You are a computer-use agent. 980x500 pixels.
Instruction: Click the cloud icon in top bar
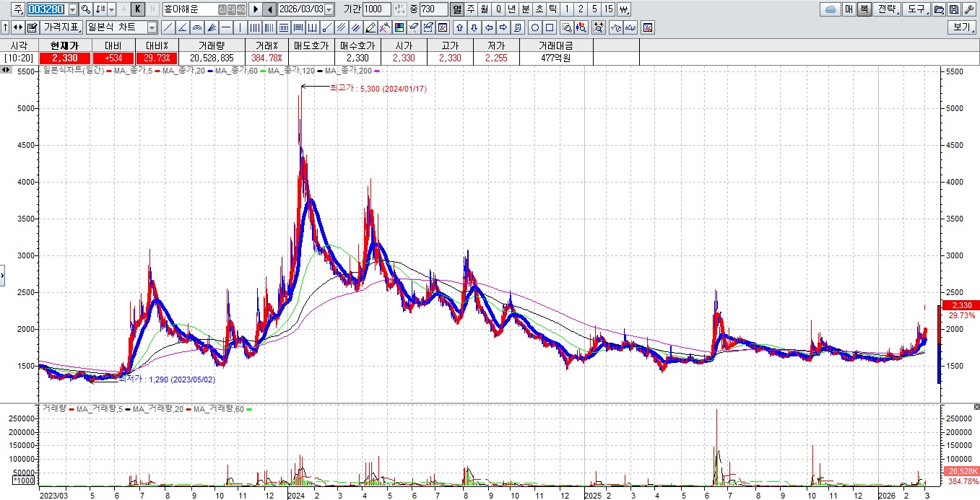pos(831,9)
